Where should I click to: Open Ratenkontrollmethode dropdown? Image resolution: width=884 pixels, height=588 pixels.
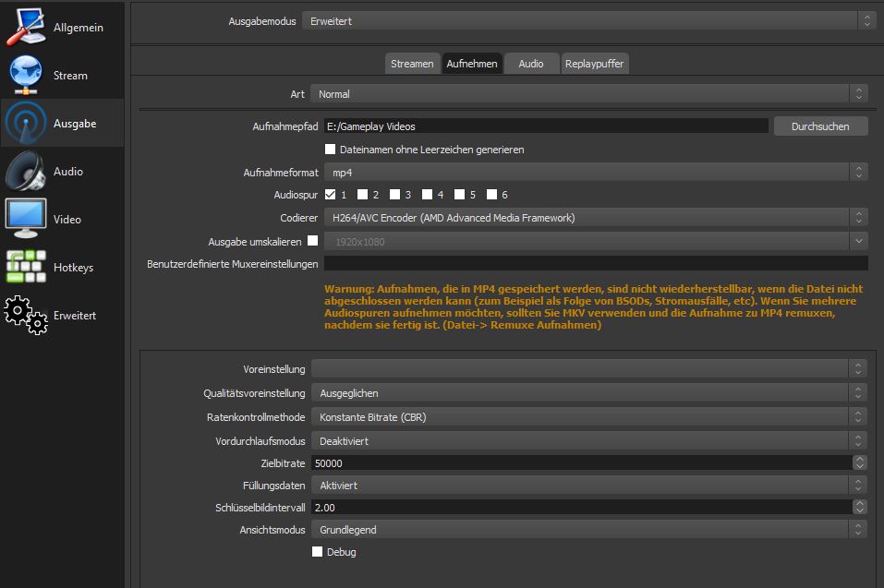point(588,417)
